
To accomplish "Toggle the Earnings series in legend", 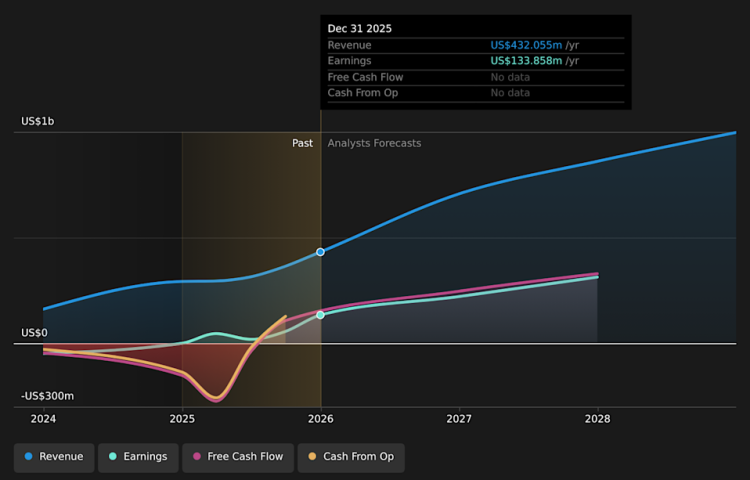I will pyautogui.click(x=138, y=457).
